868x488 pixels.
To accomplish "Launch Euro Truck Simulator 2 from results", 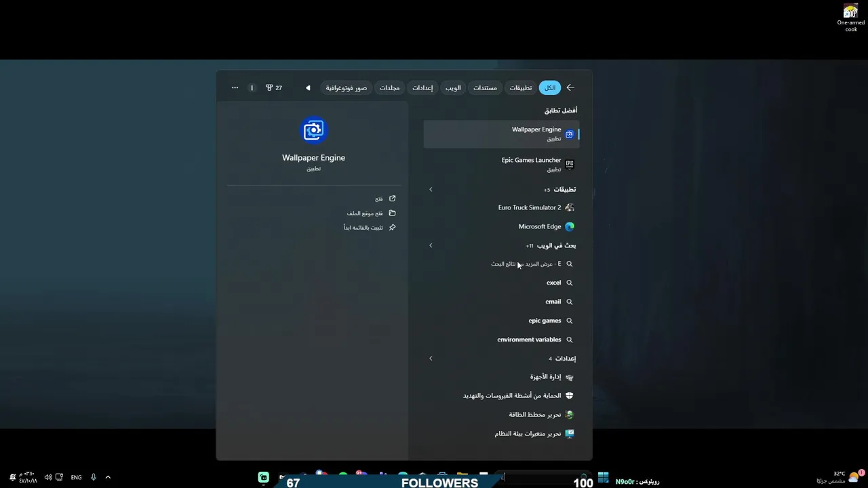I will click(x=502, y=207).
